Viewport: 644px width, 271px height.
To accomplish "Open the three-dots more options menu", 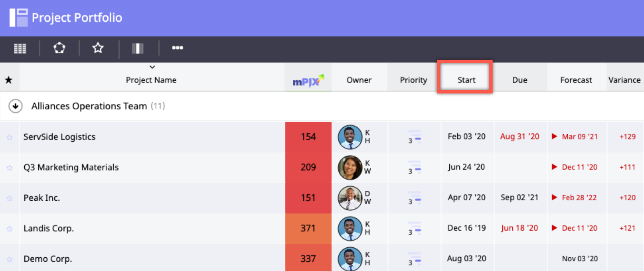I will [177, 48].
